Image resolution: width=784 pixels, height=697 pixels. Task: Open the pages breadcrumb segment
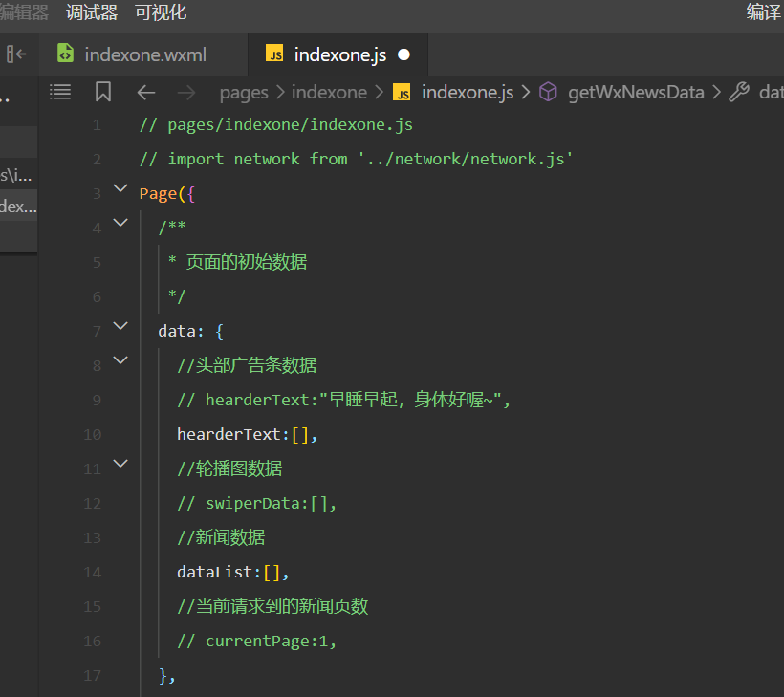pos(244,92)
